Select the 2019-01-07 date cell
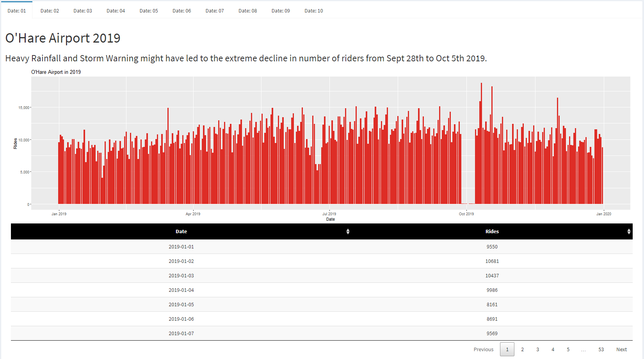This screenshot has height=359, width=644. pos(181,334)
